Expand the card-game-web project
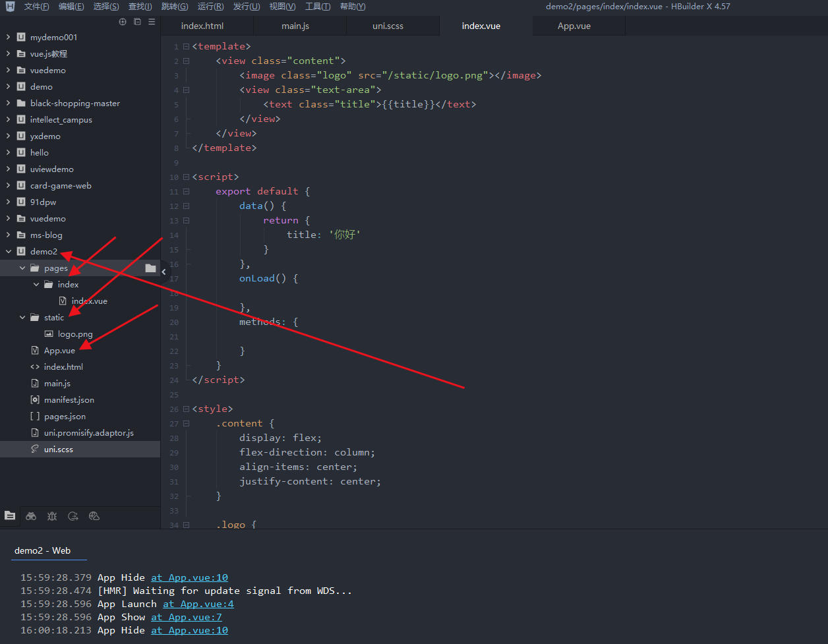The width and height of the screenshot is (828, 644). click(8, 186)
